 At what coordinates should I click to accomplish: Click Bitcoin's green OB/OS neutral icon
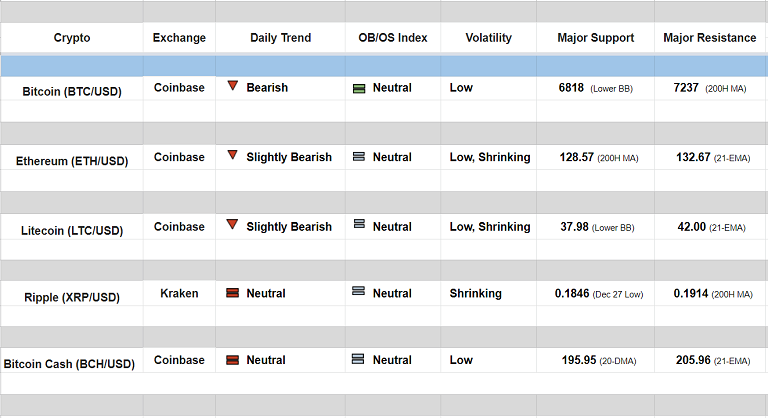click(359, 88)
